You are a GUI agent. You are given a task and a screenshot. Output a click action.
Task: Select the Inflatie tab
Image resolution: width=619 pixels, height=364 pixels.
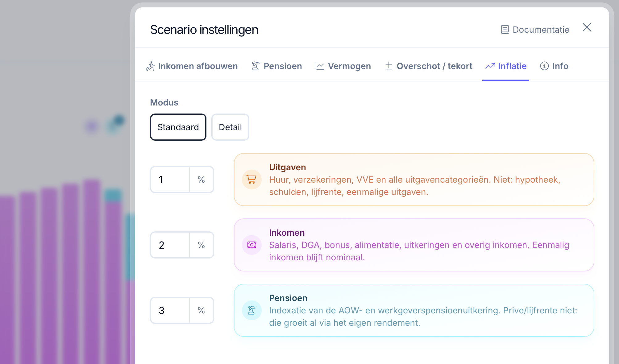(x=506, y=66)
